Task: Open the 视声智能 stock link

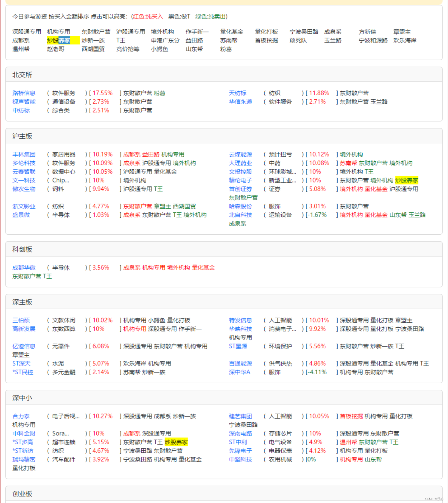Action: pyautogui.click(x=24, y=102)
